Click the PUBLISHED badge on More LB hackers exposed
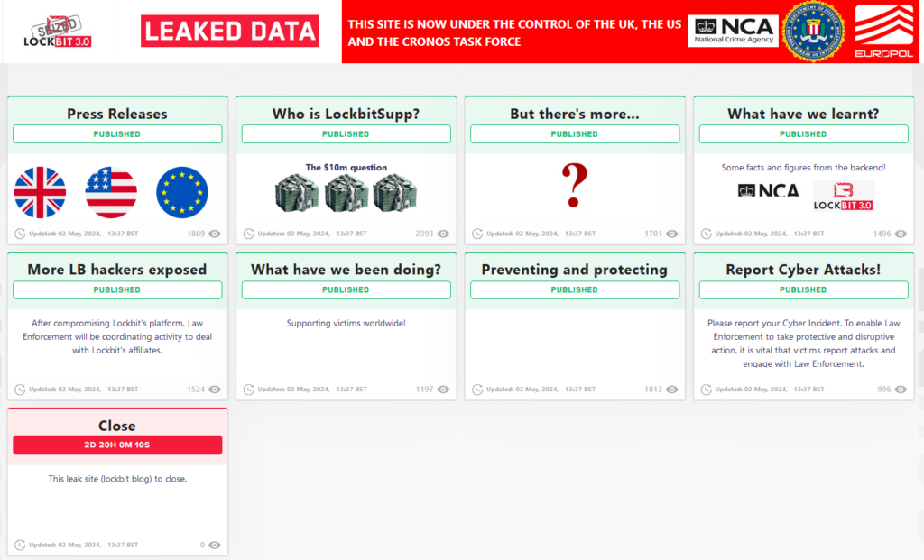The width and height of the screenshot is (924, 560). point(116,289)
